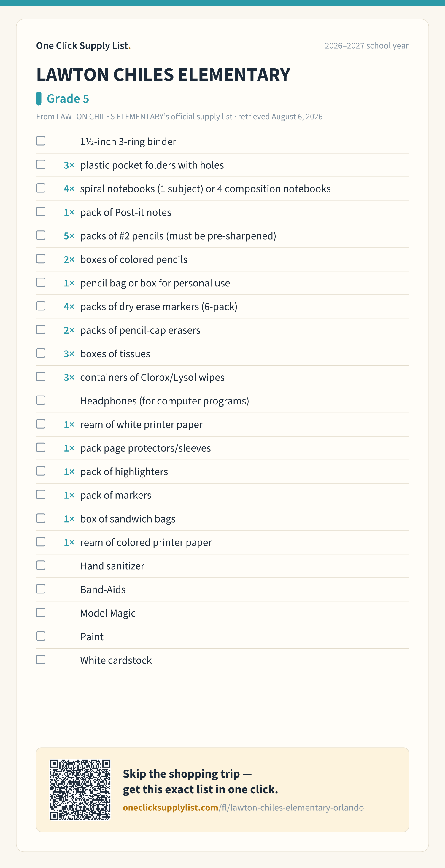Tick Clorox/Lysol wipes checkbox
Viewport: 445px width, 868px height.
[x=41, y=377]
